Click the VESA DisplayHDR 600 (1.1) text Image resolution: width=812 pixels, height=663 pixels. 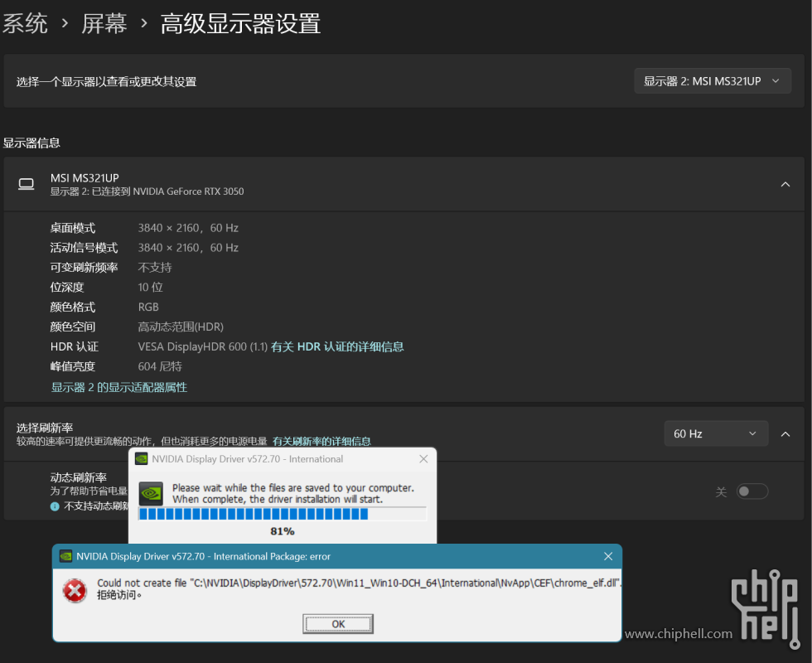pos(202,346)
